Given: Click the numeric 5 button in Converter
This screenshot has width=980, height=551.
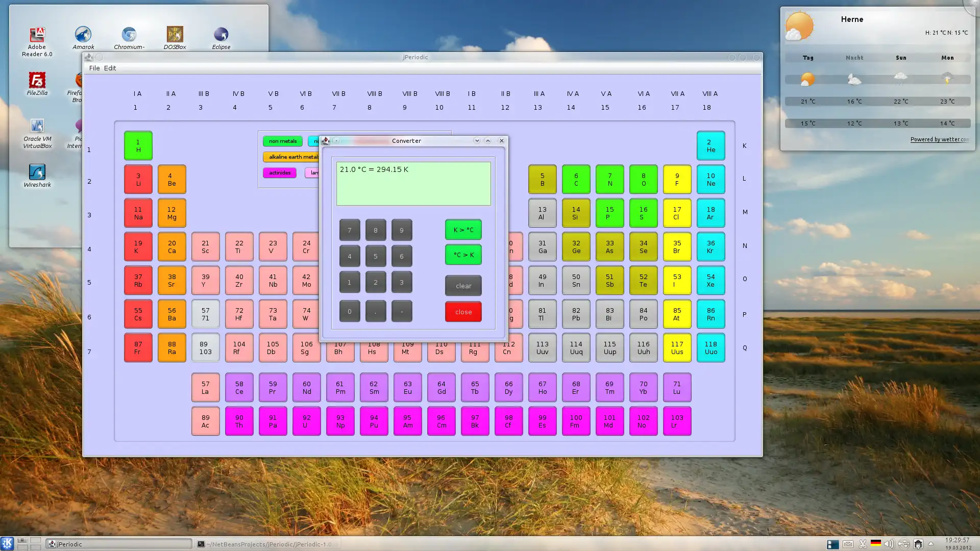Looking at the screenshot, I should [x=376, y=256].
